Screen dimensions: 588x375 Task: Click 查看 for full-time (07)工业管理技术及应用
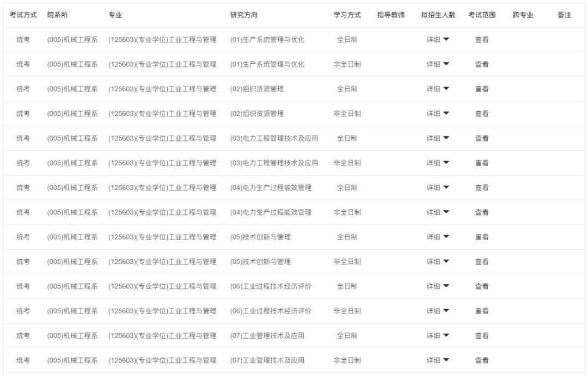coord(482,336)
